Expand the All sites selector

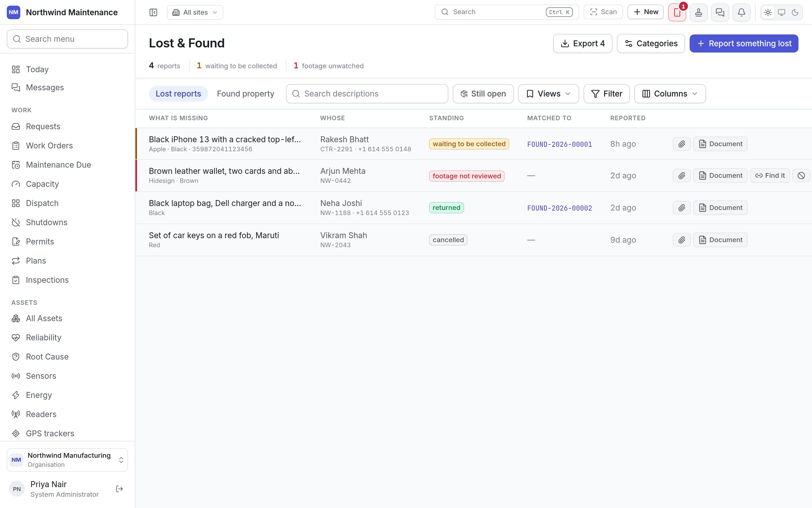[195, 12]
